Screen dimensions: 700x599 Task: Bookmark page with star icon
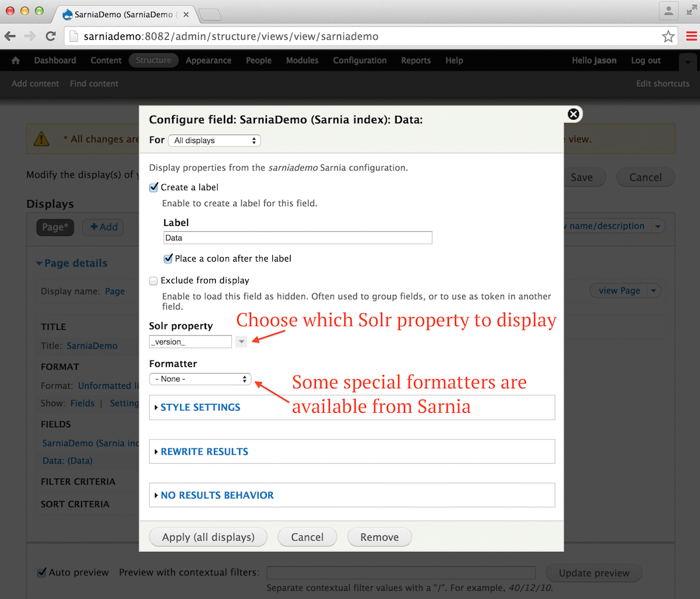668,36
